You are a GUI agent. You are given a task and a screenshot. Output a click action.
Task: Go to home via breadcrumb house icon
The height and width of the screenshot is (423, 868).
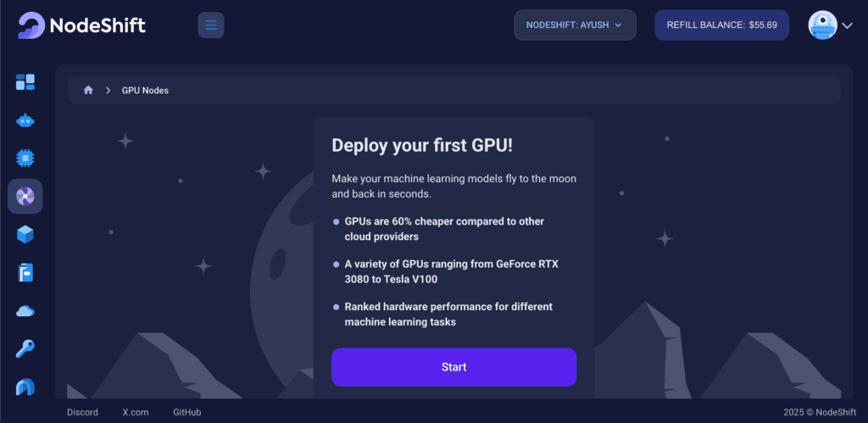(88, 91)
